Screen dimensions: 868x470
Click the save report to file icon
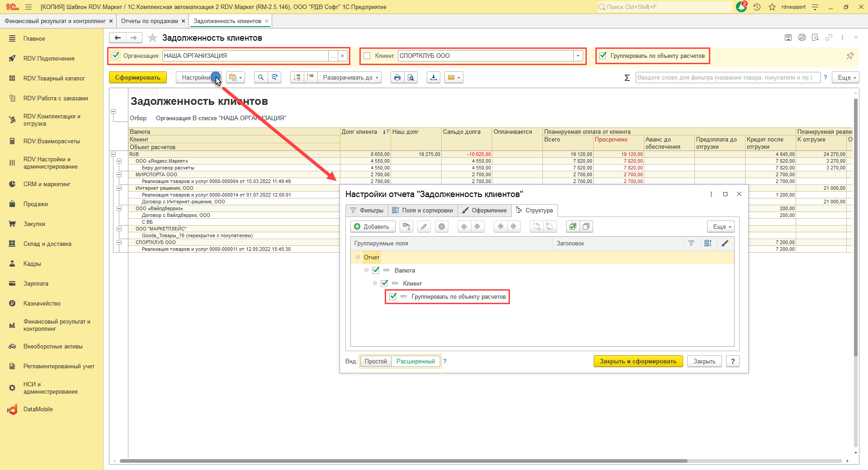click(x=434, y=77)
